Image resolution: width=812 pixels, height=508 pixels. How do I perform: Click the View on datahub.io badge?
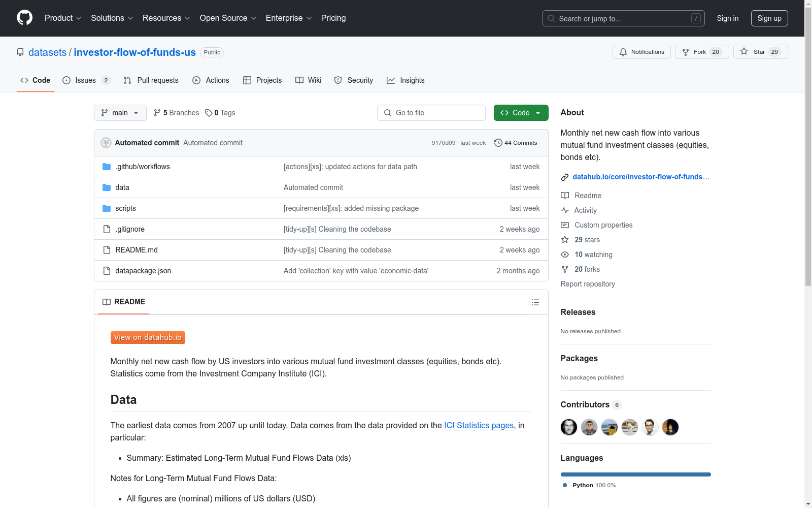coord(148,337)
